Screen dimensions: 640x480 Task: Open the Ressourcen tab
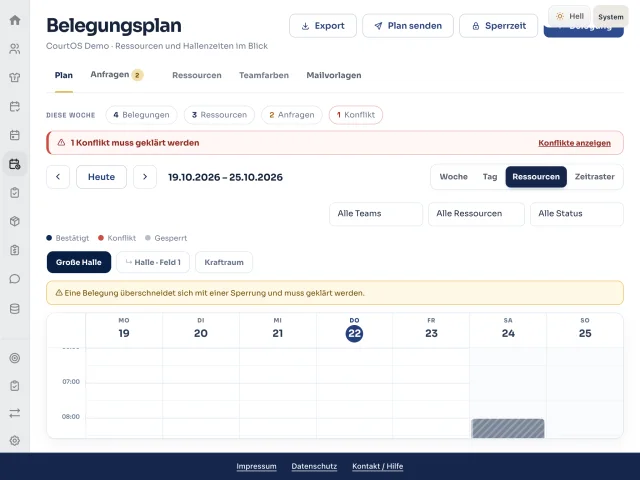197,76
